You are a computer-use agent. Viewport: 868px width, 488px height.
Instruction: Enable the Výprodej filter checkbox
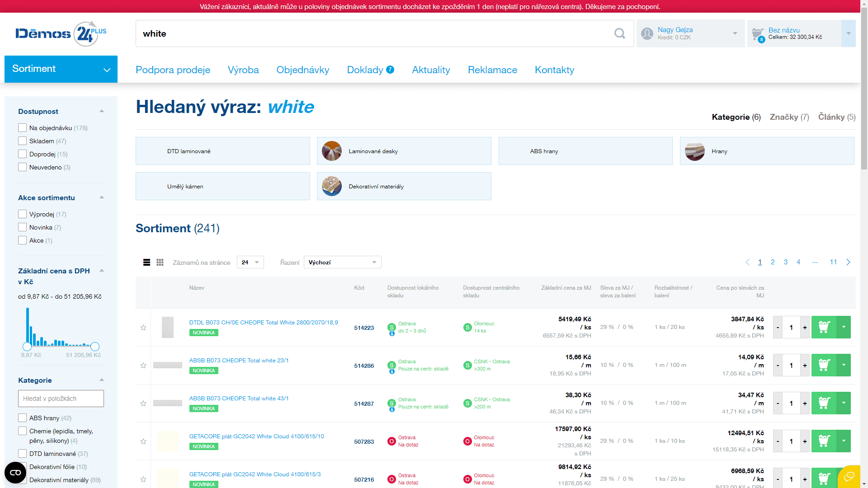pyautogui.click(x=23, y=214)
